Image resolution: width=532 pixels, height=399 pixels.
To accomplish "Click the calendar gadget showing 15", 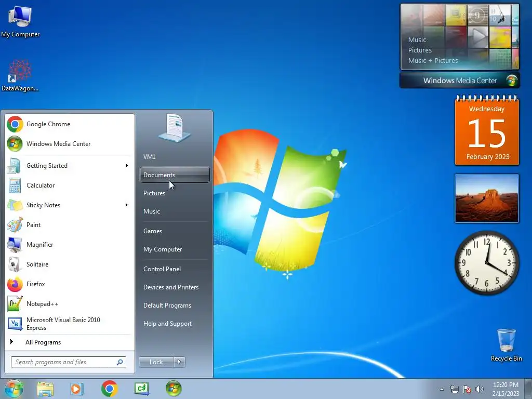I will click(487, 130).
